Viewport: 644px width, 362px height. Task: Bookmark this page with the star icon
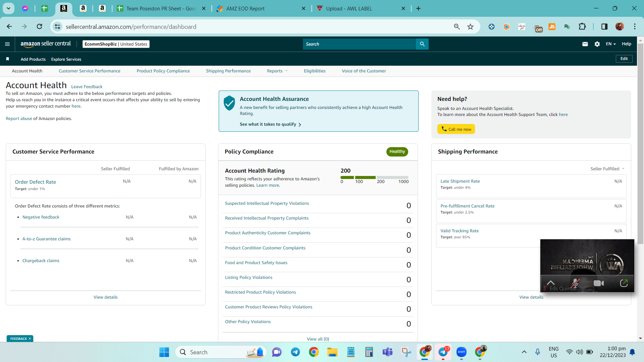(471, 26)
